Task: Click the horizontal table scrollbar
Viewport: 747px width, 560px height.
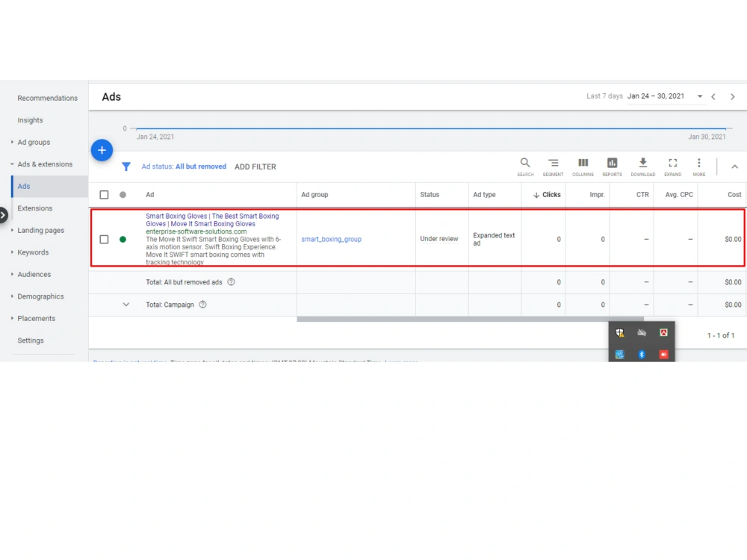Action: 470,319
